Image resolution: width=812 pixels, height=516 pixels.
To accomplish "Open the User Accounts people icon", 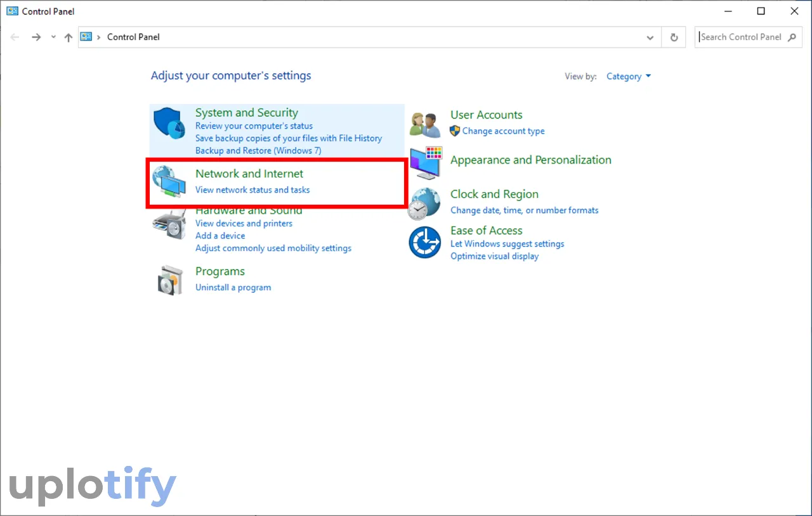I will coord(425,124).
